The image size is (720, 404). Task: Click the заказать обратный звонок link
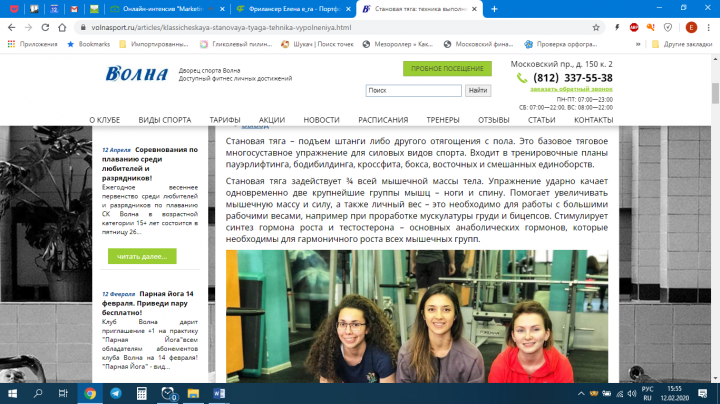point(571,89)
